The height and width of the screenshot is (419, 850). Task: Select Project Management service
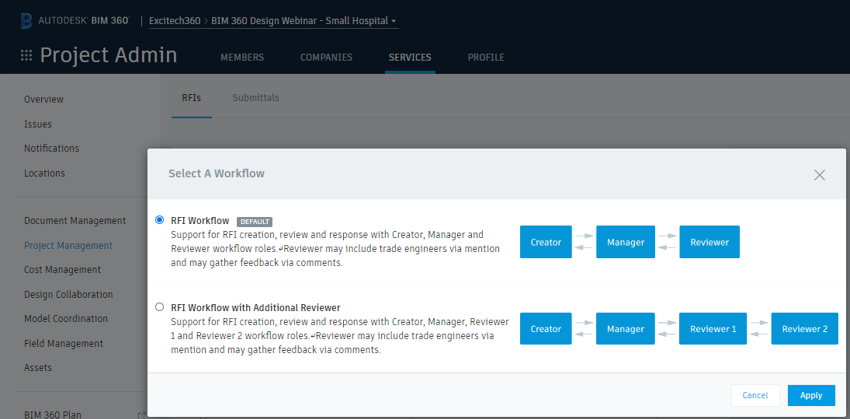[68, 246]
